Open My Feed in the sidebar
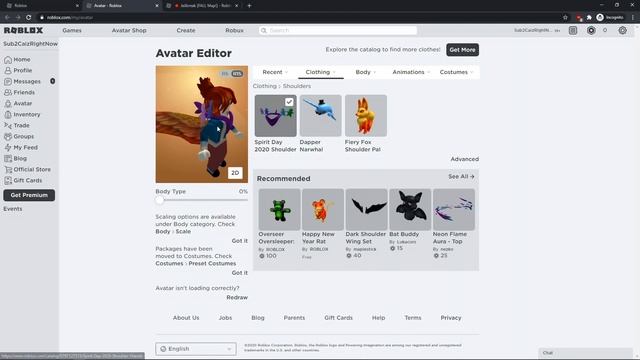This screenshot has height=360, width=640. coord(21,148)
